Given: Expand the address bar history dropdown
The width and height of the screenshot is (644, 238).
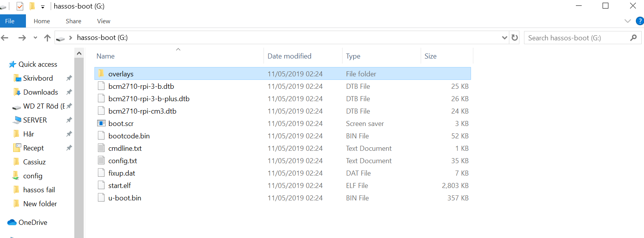Looking at the screenshot, I should coord(504,38).
